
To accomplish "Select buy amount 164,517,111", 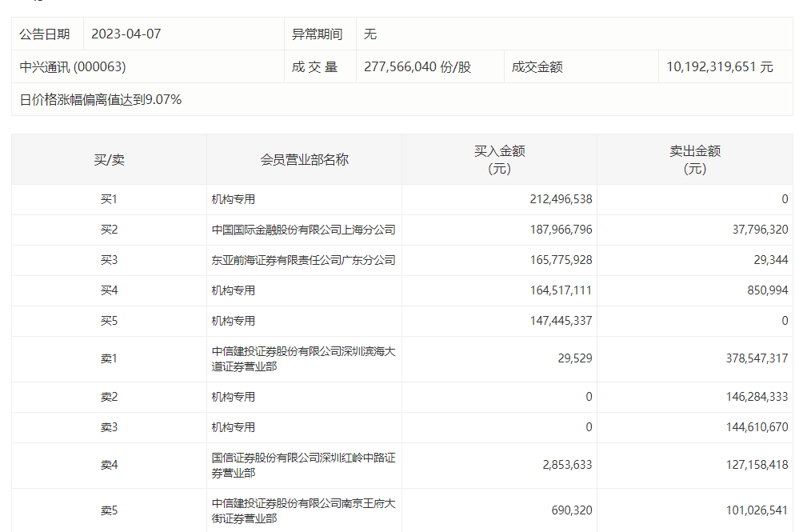I will pos(561,290).
